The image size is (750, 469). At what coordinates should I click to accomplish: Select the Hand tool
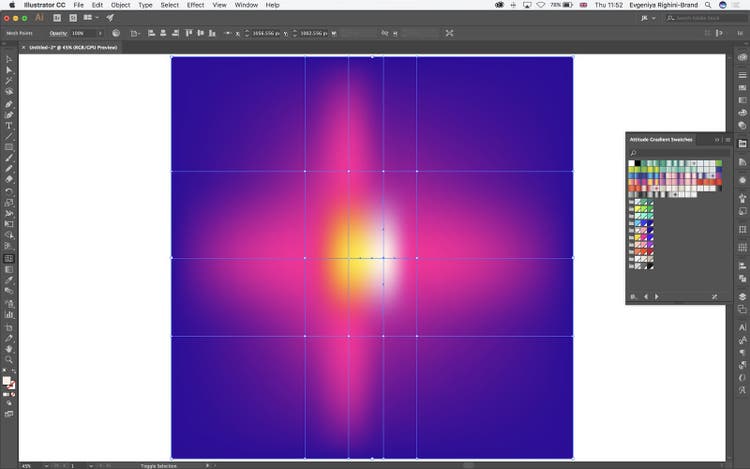[x=9, y=348]
